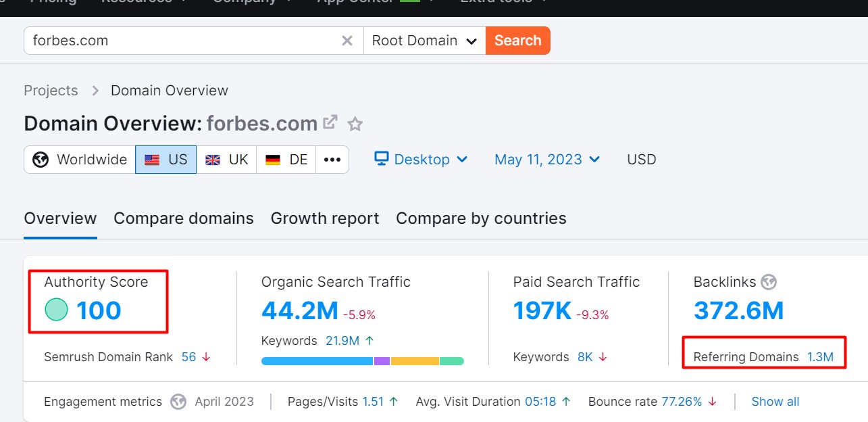
Task: Click the Desktop monitor icon
Action: [382, 159]
